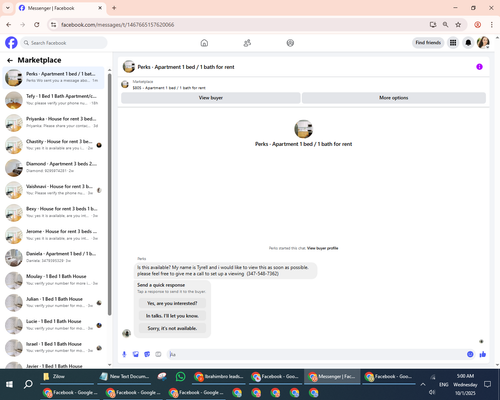Image resolution: width=500 pixels, height=400 pixels.
Task: Record a voice clip with the microphone icon
Action: (x=124, y=354)
